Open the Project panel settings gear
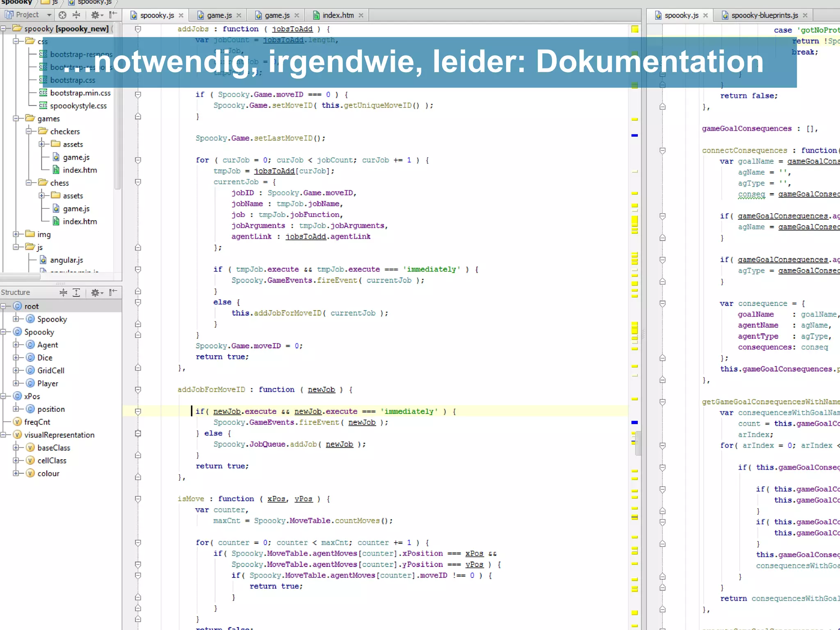 [x=97, y=15]
